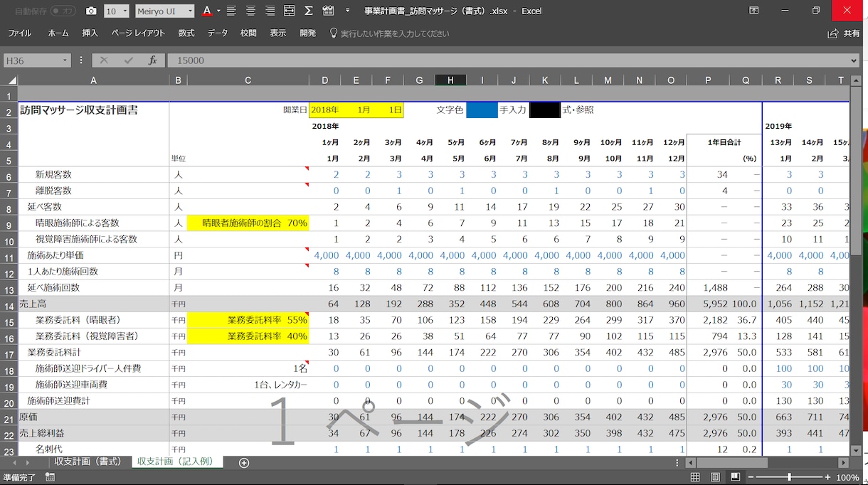868x485 pixels.
Task: Expand the formula bar with the chevron
Action: pyautogui.click(x=854, y=60)
